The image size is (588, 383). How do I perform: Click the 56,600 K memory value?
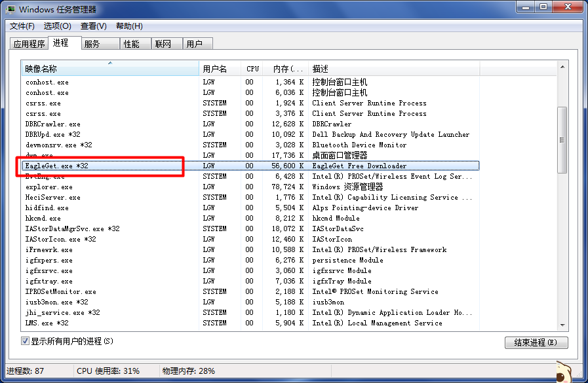click(x=288, y=166)
